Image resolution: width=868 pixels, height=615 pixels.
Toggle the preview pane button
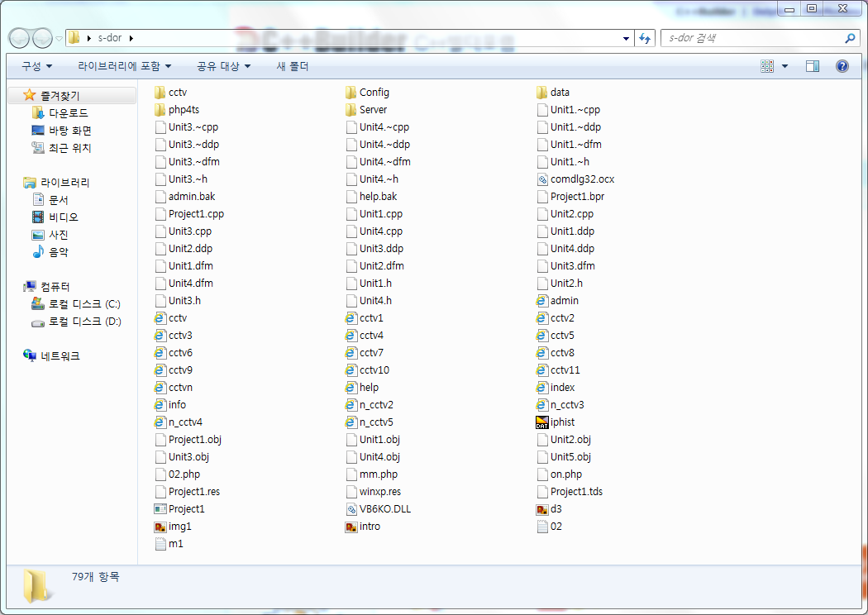click(x=813, y=66)
